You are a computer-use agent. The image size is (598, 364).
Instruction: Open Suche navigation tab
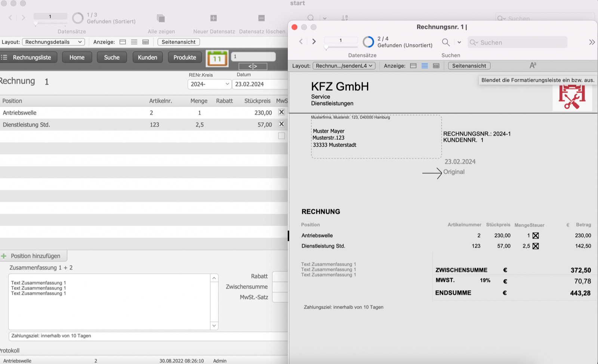click(x=112, y=57)
